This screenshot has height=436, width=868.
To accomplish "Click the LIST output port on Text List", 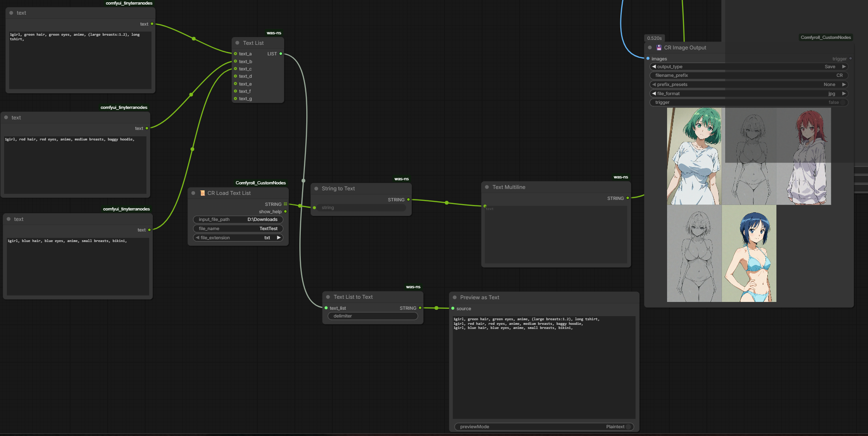I will tap(281, 54).
